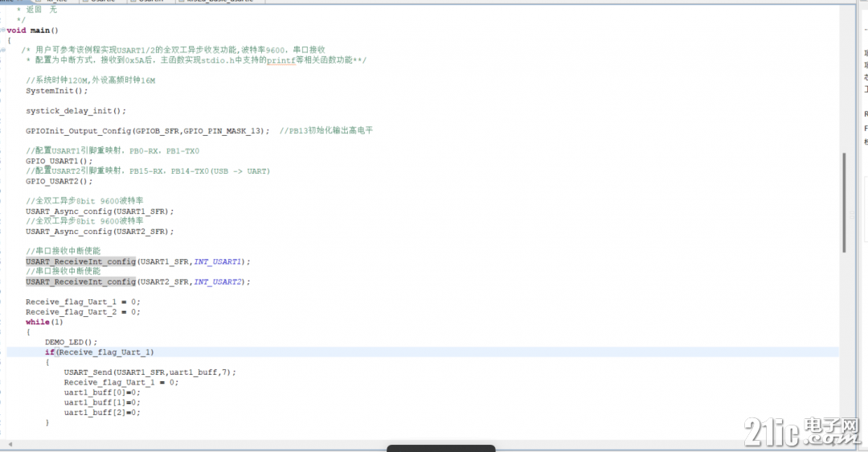Viewport: 868px width, 452px height.
Task: Click the 'if(Receive_flag_Uart_1)' statement
Action: coord(100,352)
